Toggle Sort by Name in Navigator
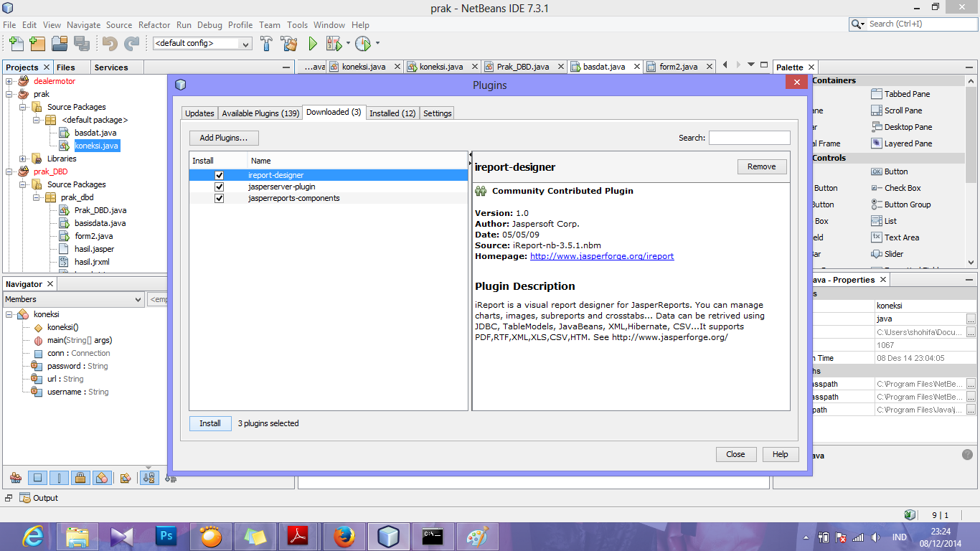 [149, 478]
